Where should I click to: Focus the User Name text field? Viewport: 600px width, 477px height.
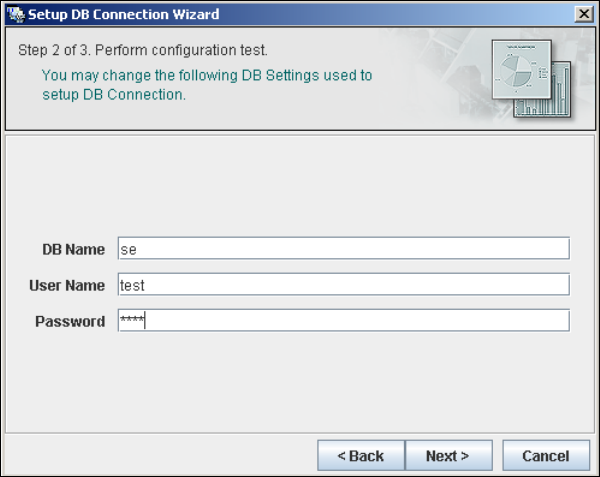point(344,285)
